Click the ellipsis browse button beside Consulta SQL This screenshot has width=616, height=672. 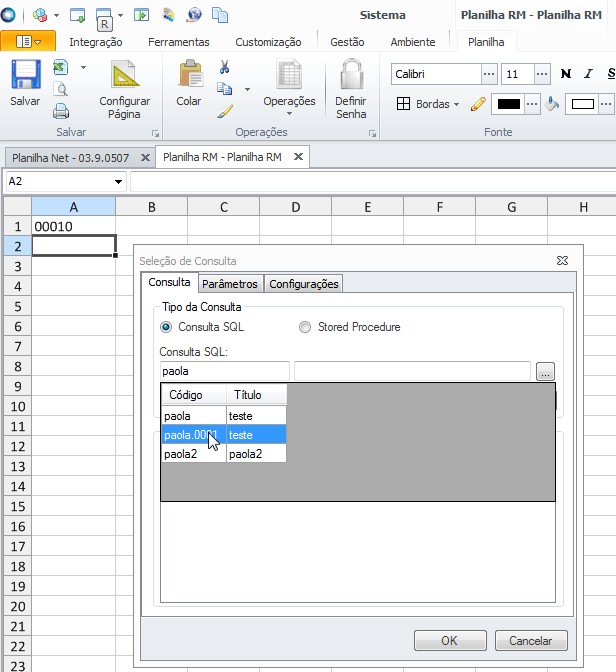click(545, 372)
